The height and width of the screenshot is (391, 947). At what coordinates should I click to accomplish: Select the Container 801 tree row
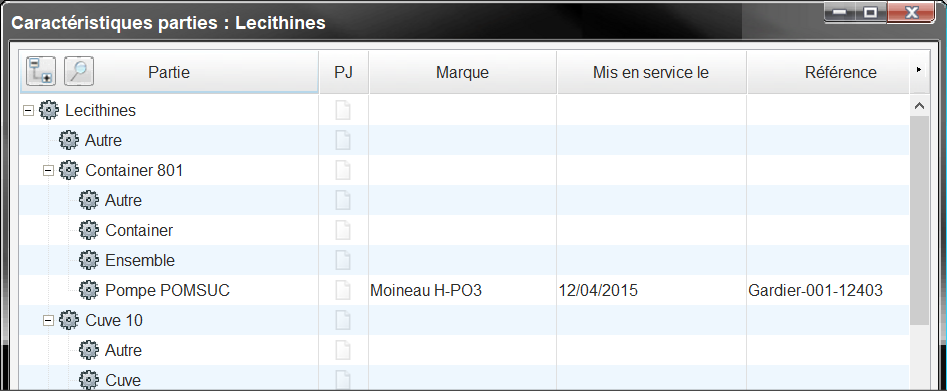pos(464,170)
